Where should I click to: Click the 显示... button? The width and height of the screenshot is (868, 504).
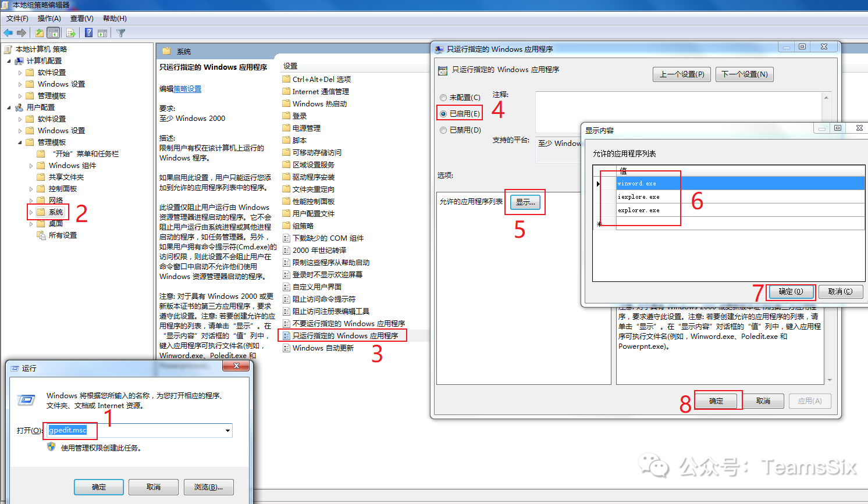coord(525,202)
